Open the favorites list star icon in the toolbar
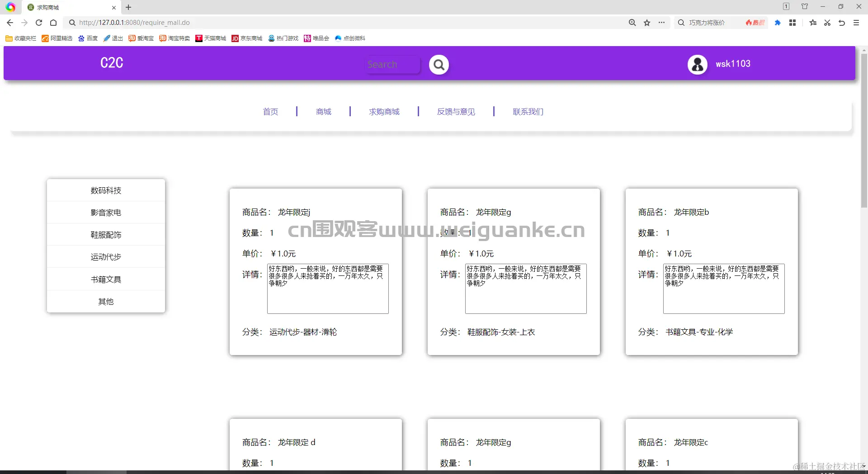The image size is (868, 474). pos(813,23)
